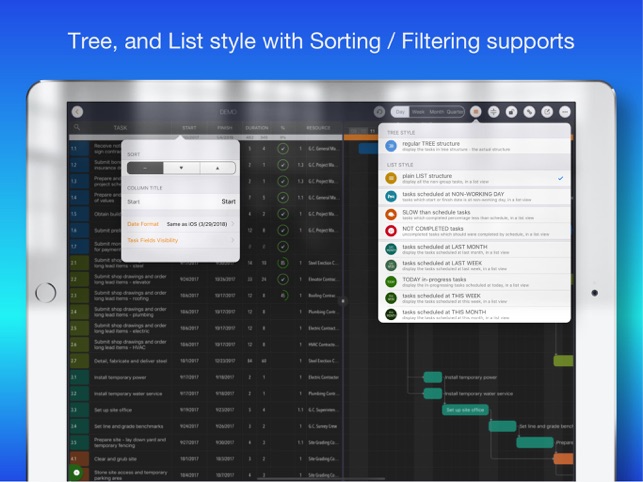This screenshot has width=643, height=482.
Task: Click the THIS MONTH filter icon
Action: [x=391, y=314]
